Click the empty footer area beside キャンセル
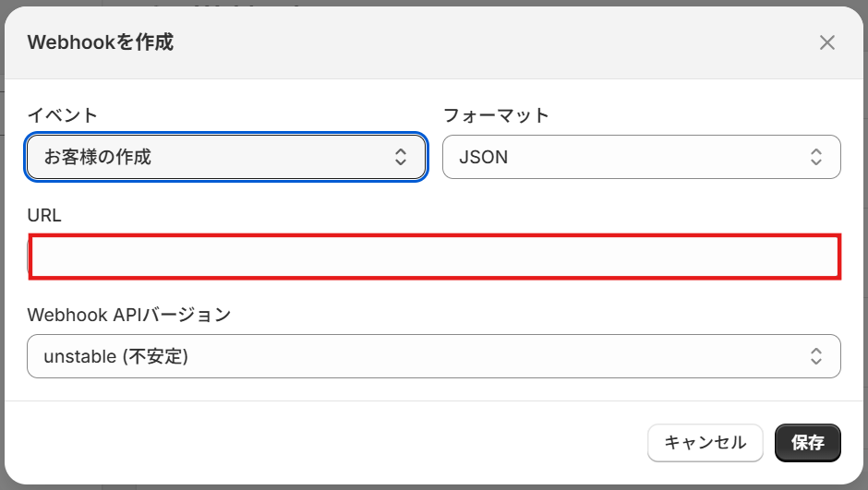868x490 pixels. pos(323,443)
